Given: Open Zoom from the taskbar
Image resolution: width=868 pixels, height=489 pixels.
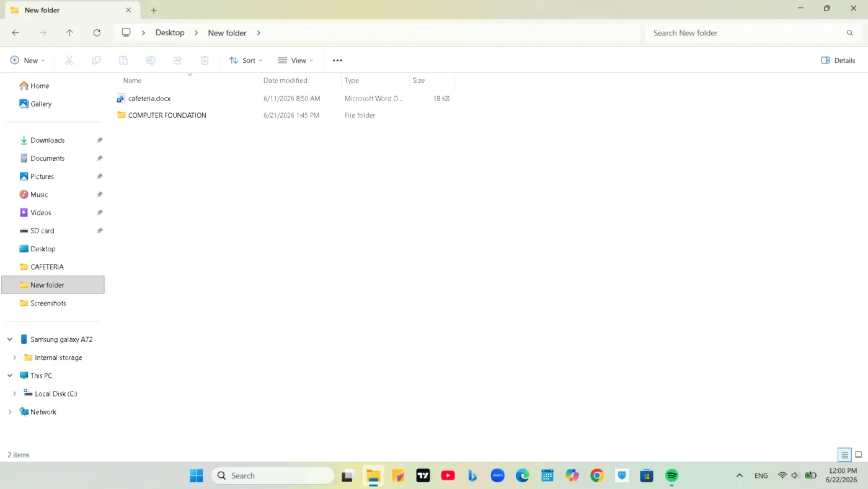Looking at the screenshot, I should pos(497,476).
